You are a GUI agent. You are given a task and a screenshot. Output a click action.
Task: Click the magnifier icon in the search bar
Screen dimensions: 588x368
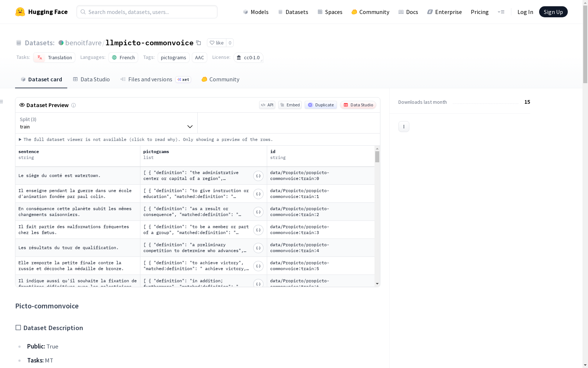tap(83, 12)
